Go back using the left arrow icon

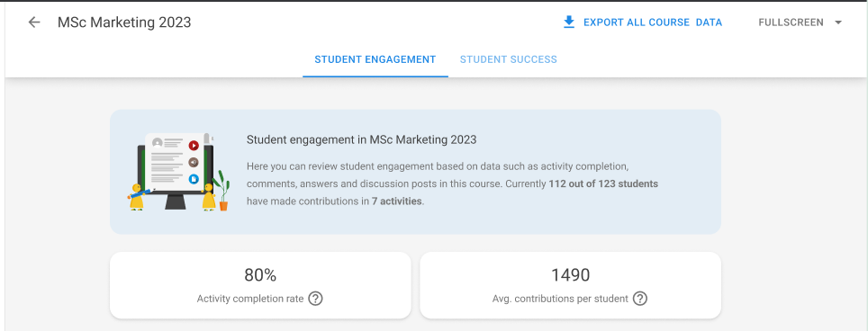pyautogui.click(x=34, y=22)
